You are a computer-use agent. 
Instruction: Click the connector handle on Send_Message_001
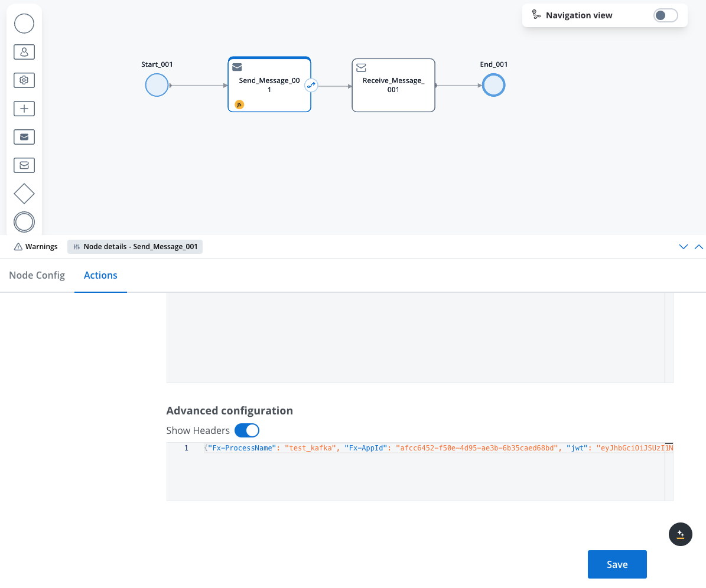point(311,85)
